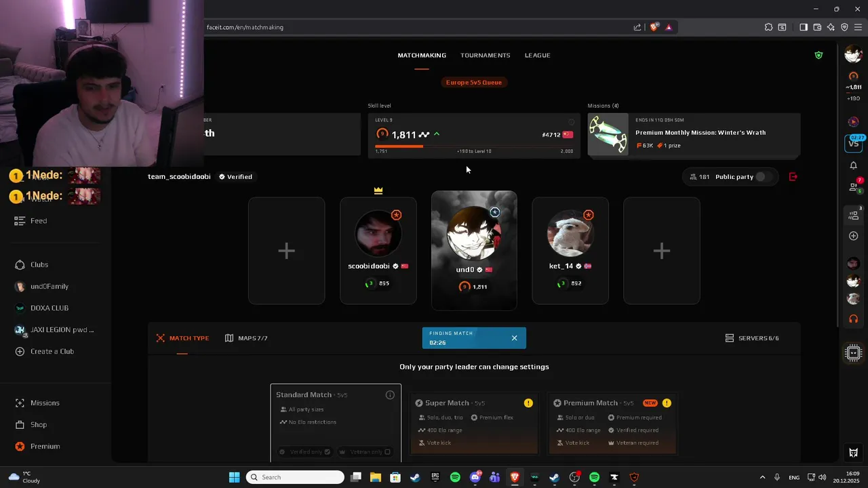
Task: Open the Level 9 skill level card
Action: point(474,136)
